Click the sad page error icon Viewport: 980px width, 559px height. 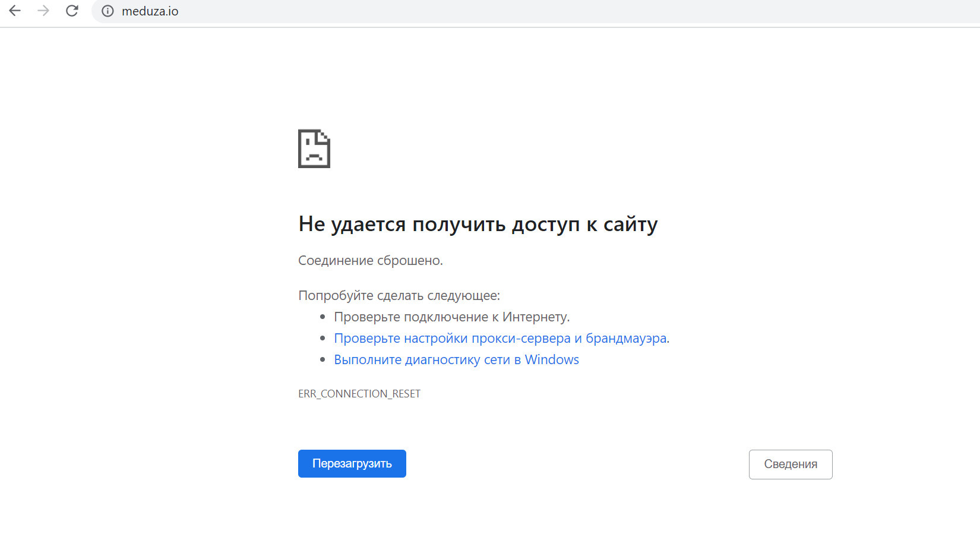pyautogui.click(x=314, y=149)
